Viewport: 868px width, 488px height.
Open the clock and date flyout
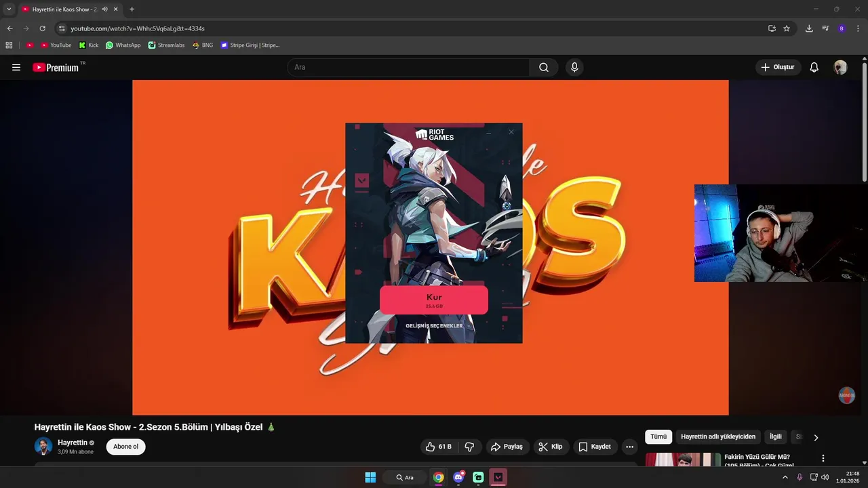(848, 477)
